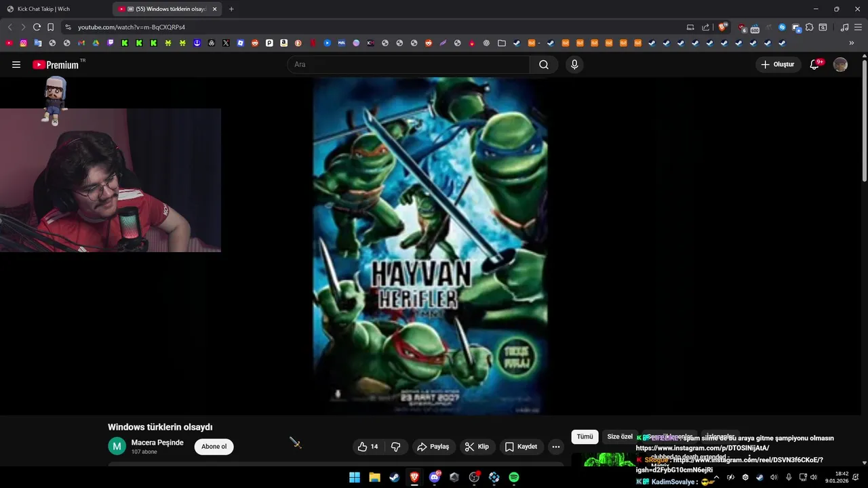This screenshot has width=868, height=488.
Task: Open Discord from the taskbar
Action: 435,477
